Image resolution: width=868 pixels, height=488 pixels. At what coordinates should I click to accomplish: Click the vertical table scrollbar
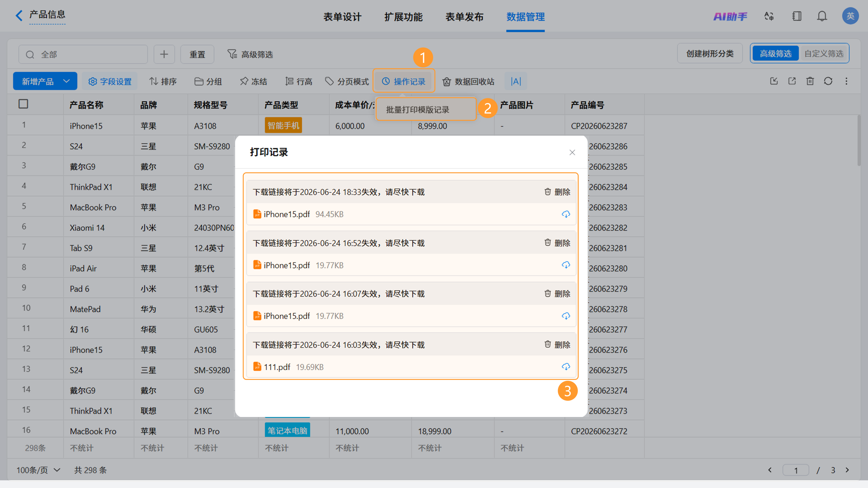859,140
